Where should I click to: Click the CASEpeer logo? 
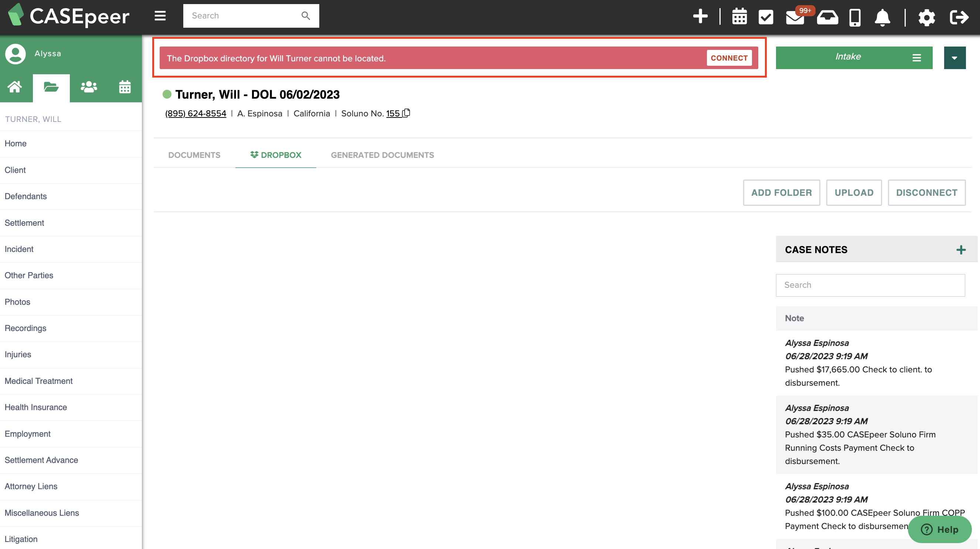point(69,16)
